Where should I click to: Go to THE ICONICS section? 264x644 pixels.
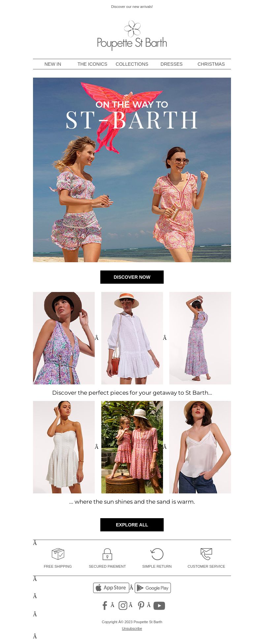[x=92, y=64]
